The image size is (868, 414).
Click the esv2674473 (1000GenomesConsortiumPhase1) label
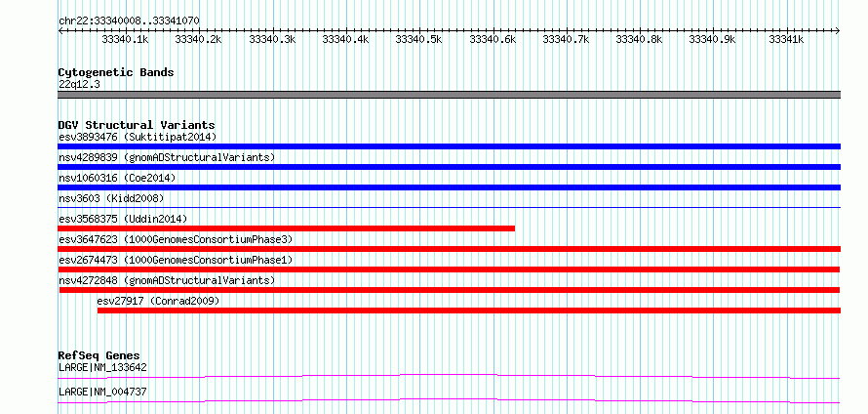coord(176,260)
